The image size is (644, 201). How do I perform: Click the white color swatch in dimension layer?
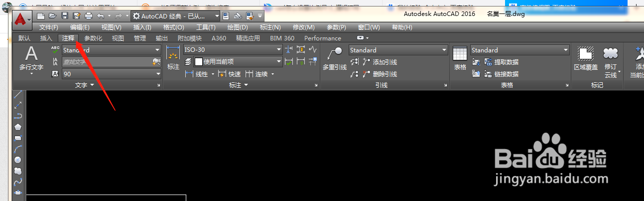(x=198, y=62)
